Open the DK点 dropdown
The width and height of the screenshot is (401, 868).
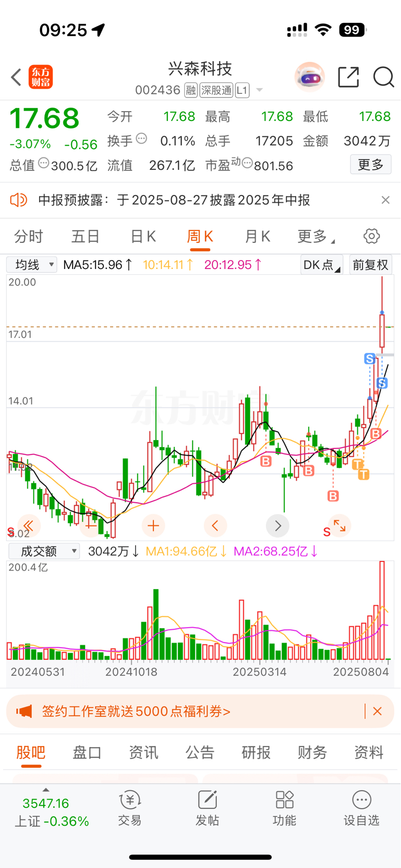[x=322, y=265]
